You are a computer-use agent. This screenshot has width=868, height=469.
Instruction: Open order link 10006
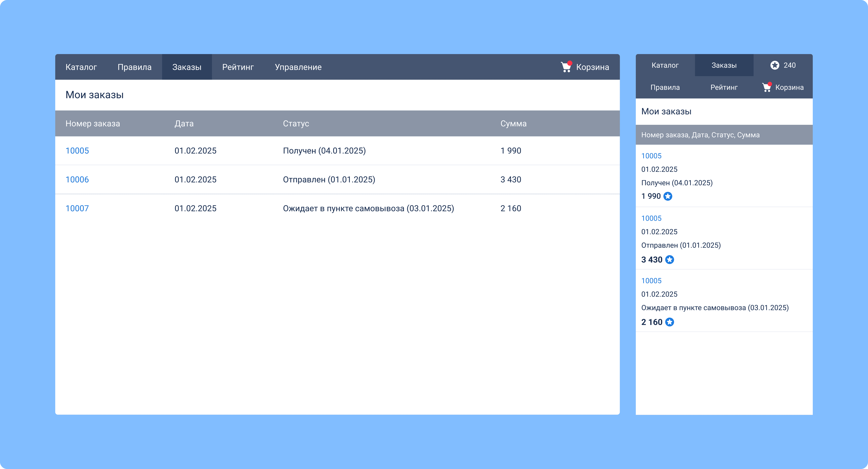click(77, 180)
